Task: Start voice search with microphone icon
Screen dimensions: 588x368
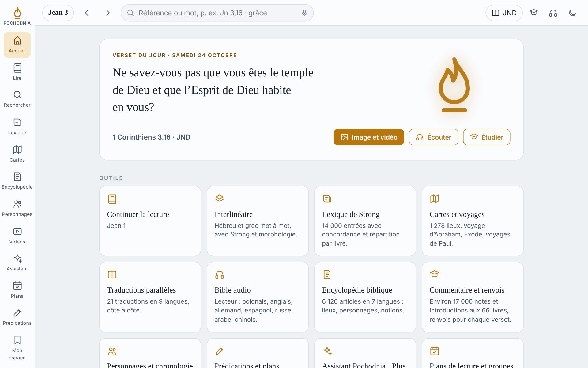Action: [304, 13]
